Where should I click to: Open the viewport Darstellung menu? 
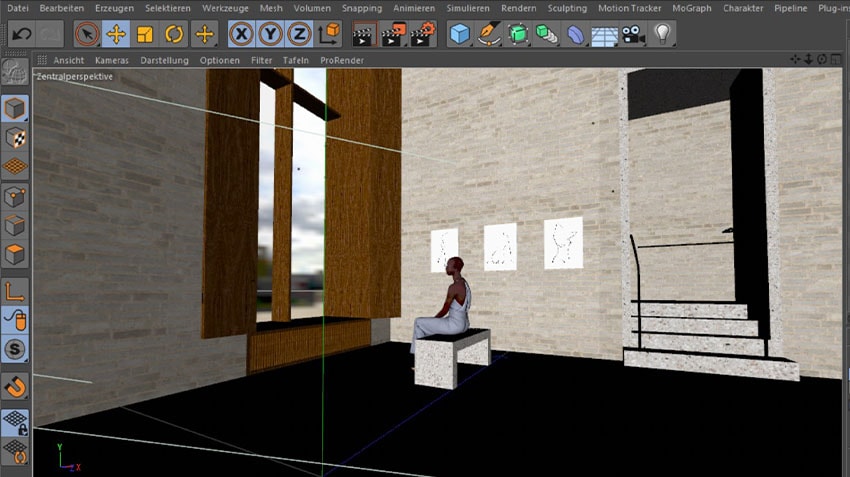click(x=164, y=60)
